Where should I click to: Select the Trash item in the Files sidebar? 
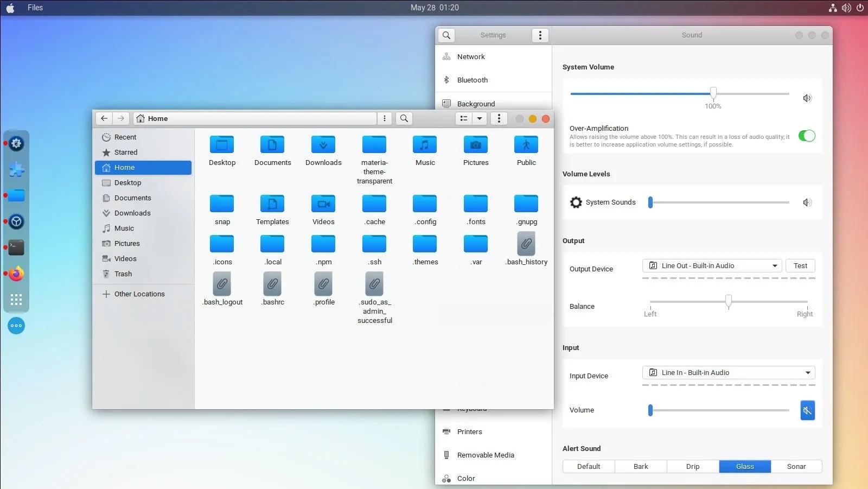click(123, 274)
